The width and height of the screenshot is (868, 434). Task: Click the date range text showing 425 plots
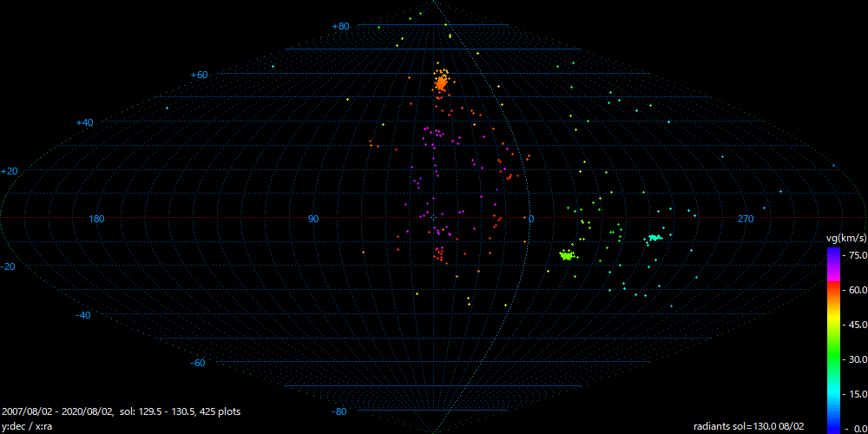coord(122,411)
